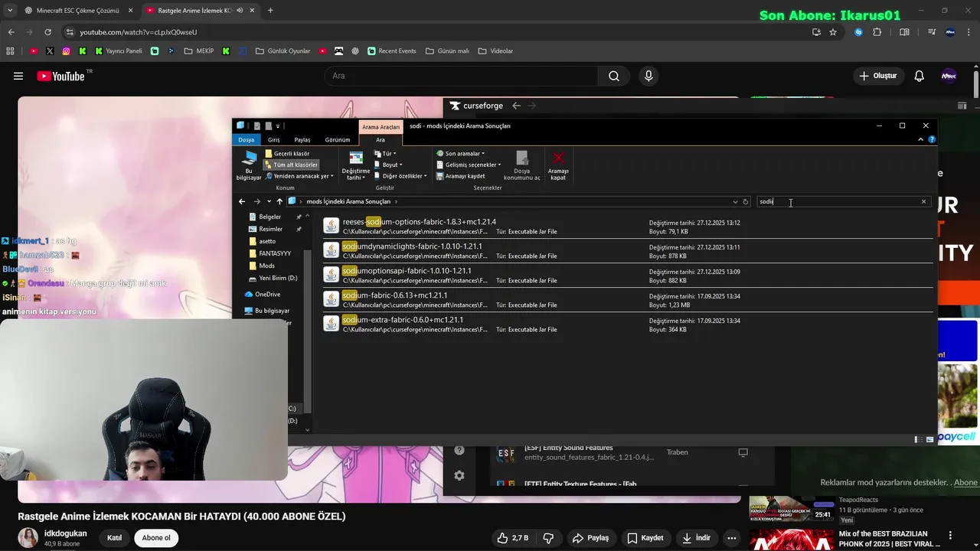
Task: Open the YouTube hamburger guide menu
Action: pos(18,76)
